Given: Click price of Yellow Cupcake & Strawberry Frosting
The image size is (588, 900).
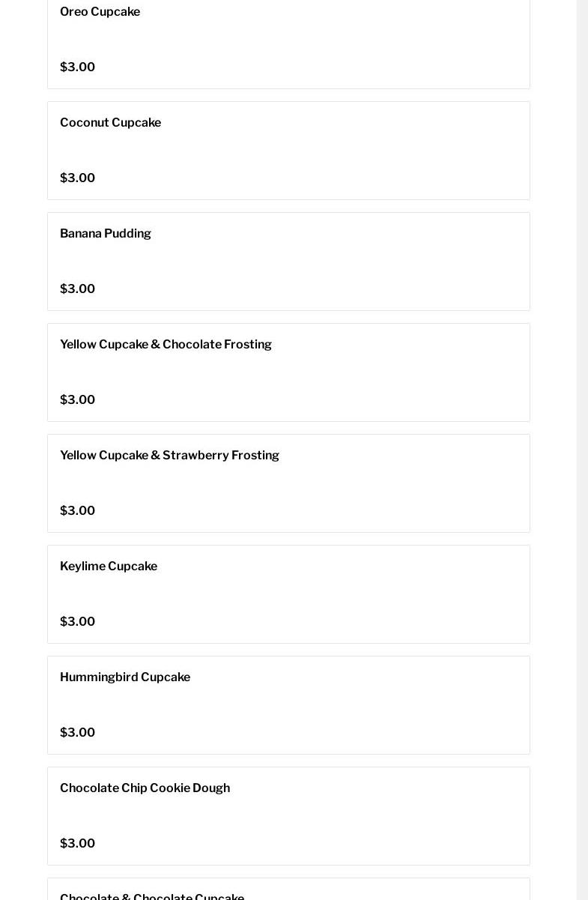Looking at the screenshot, I should point(77,510).
